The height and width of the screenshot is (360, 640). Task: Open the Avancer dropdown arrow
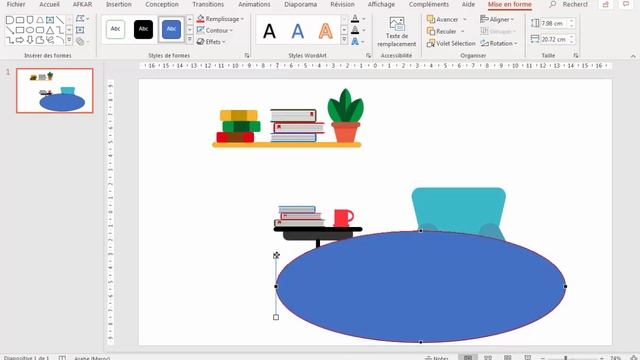click(464, 20)
